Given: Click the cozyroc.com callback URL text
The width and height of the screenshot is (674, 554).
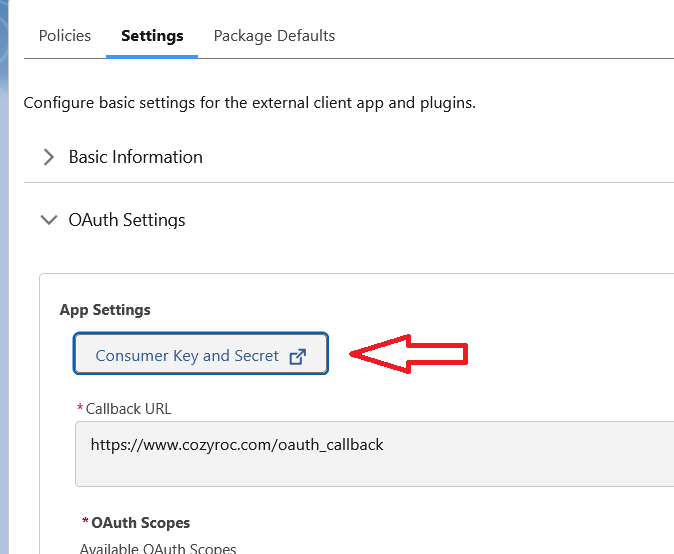Looking at the screenshot, I should 237,444.
